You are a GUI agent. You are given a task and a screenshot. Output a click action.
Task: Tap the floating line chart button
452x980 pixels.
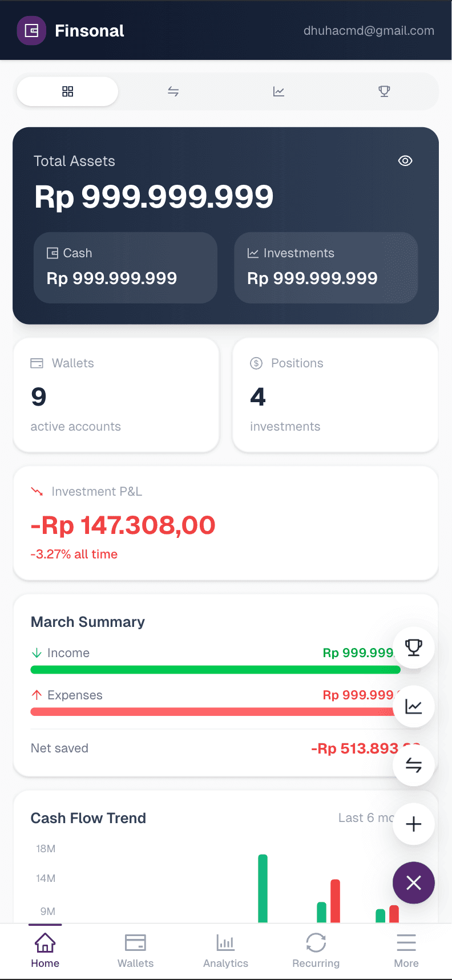point(414,706)
